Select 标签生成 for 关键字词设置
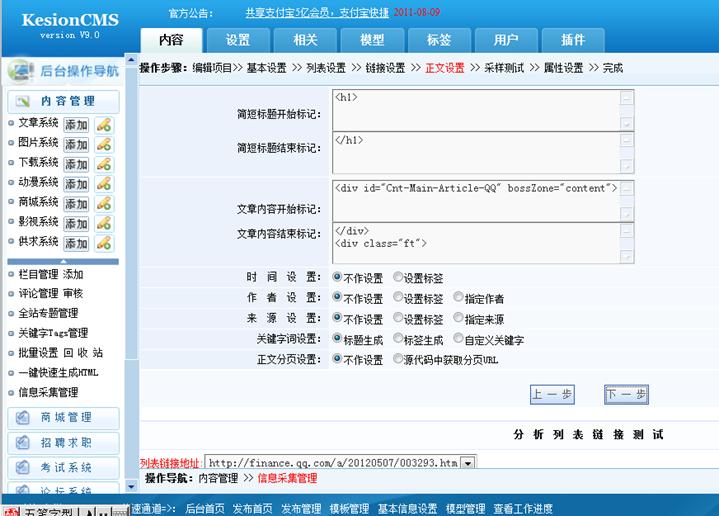This screenshot has width=719, height=516. [398, 338]
